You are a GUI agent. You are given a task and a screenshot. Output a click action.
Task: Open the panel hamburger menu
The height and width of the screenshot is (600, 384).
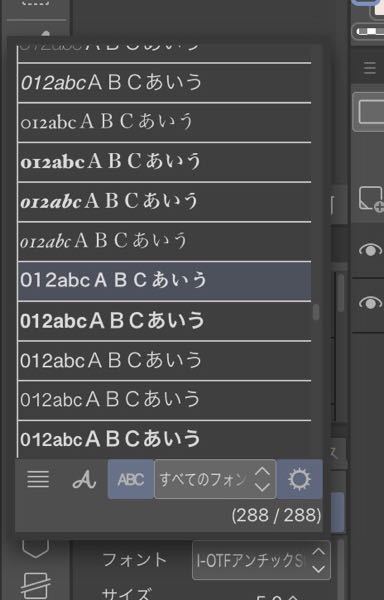click(x=369, y=68)
